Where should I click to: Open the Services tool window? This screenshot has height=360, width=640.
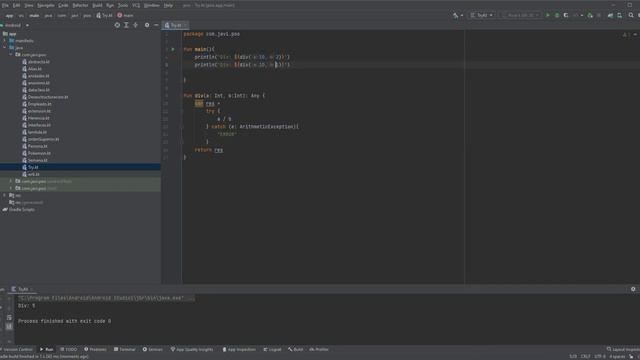coord(153,349)
